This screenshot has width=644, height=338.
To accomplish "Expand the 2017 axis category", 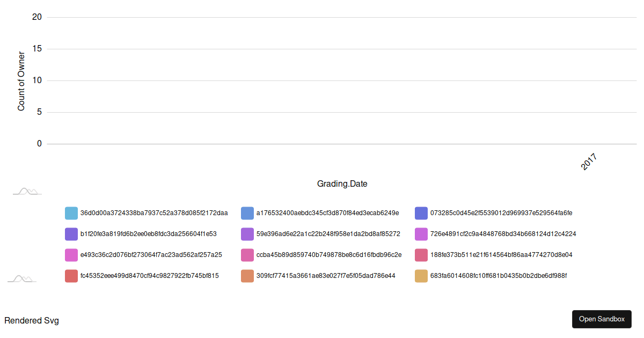I will point(589,159).
